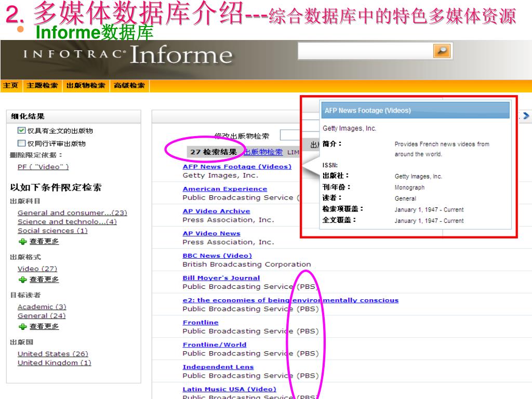532x399 pixels.
Task: Open AFP News Footage (Videos) result
Action: [237, 167]
